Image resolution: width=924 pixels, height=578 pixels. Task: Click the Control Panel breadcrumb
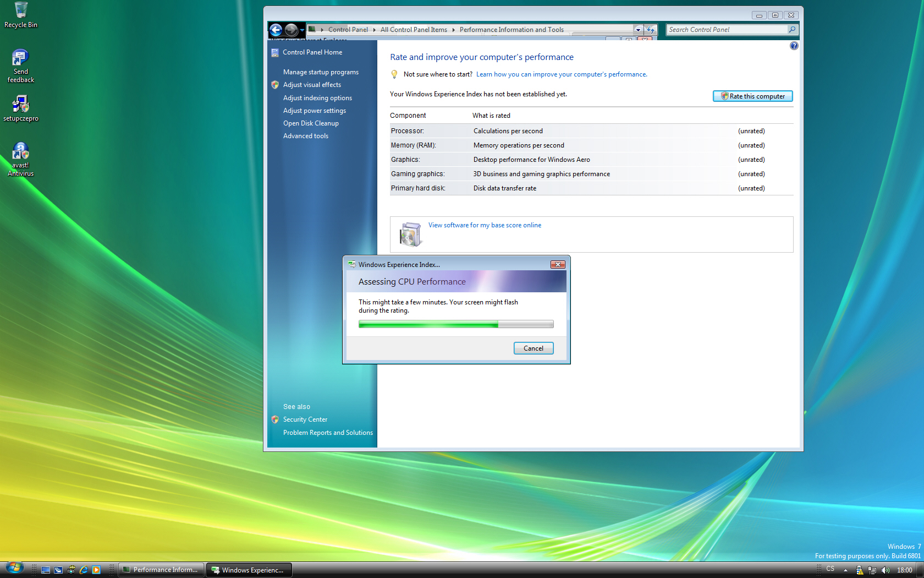coord(348,30)
